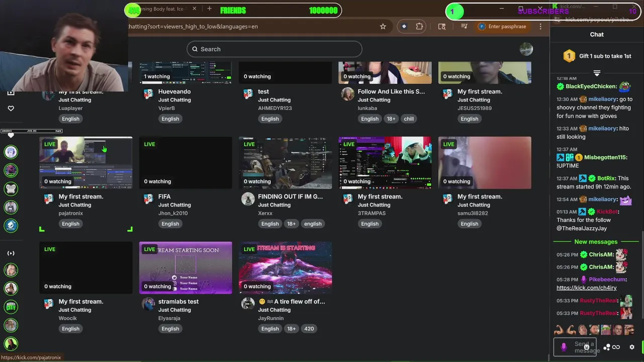
Task: Click the chat popout site info icon
Action: pos(557,20)
